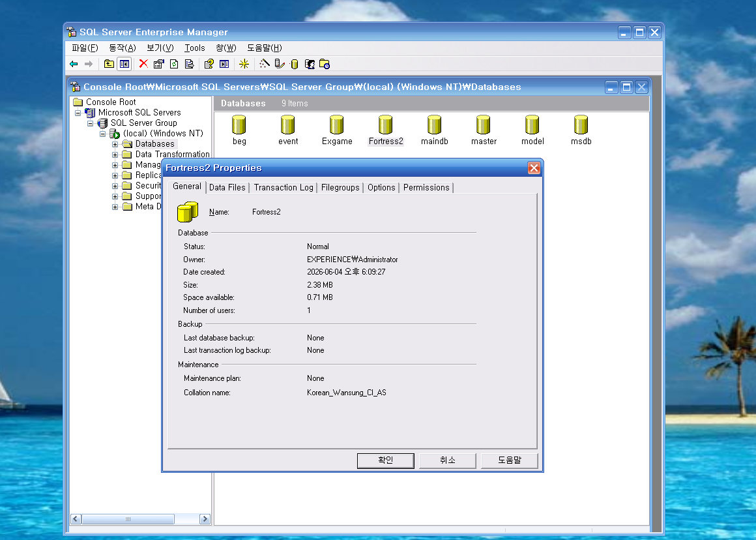
Task: Expand the Security tree node
Action: point(115,186)
